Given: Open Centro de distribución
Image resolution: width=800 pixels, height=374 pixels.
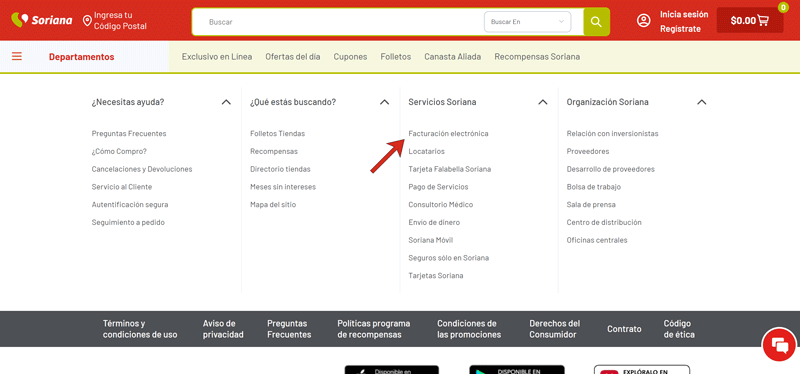Looking at the screenshot, I should coord(604,222).
